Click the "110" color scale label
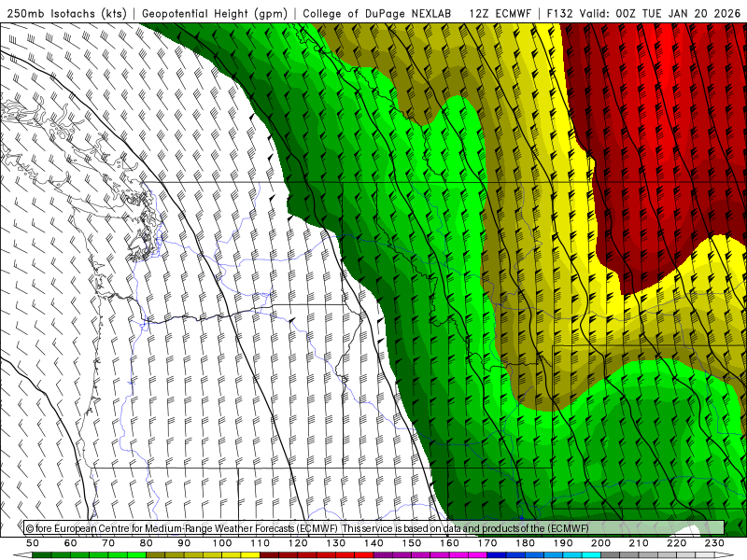 [x=261, y=543]
